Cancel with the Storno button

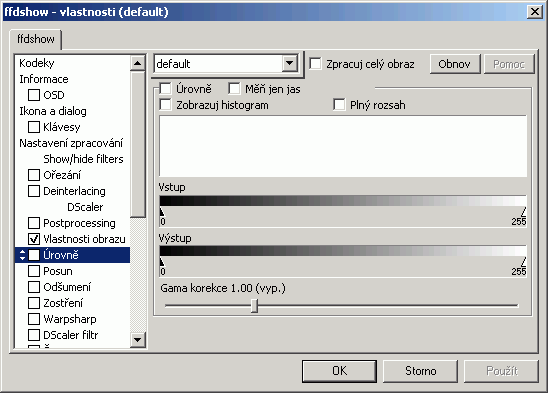(420, 371)
